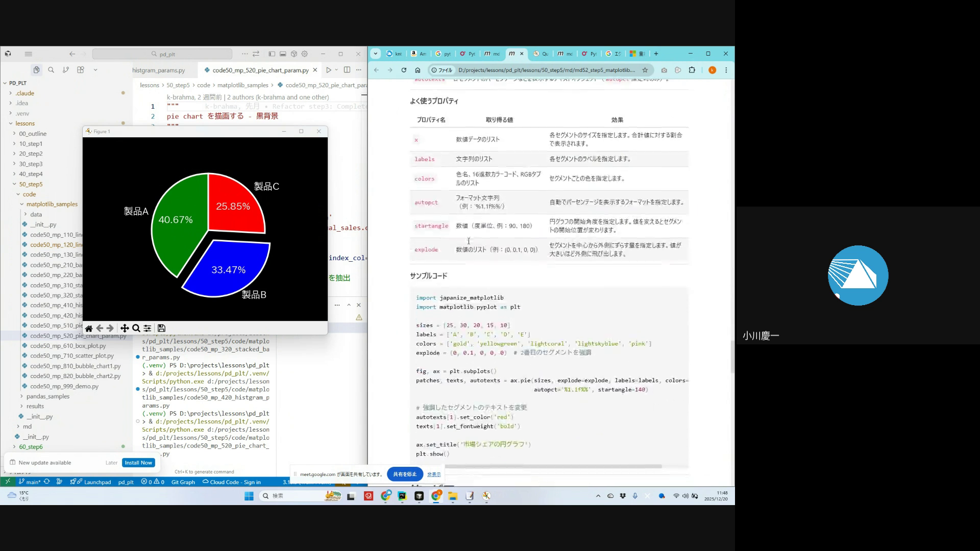Click matplotlib Save figure icon
Screen dimensions: 980x551
161,329
